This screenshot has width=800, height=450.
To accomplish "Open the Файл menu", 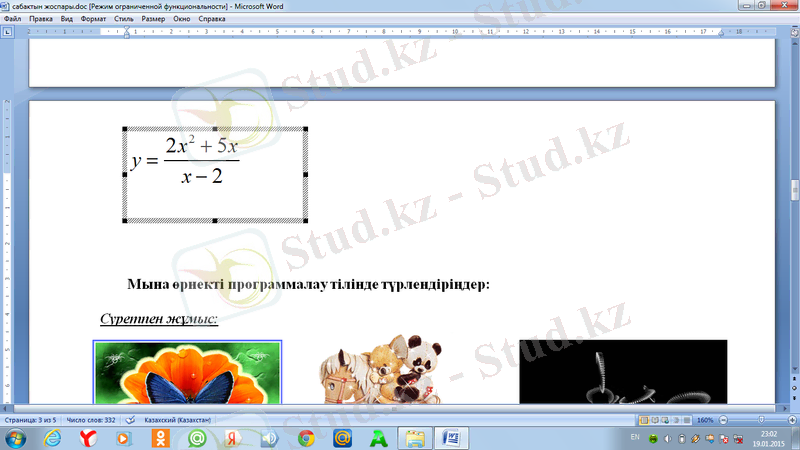I will (x=13, y=18).
